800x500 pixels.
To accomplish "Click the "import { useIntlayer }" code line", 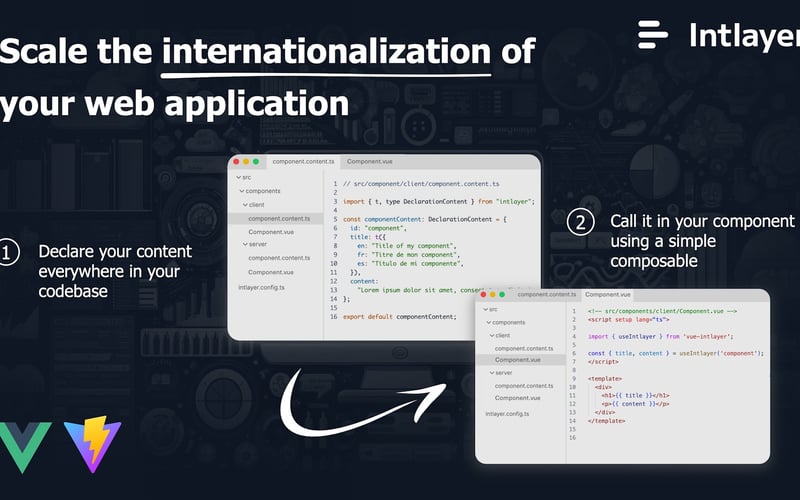I will [660, 337].
